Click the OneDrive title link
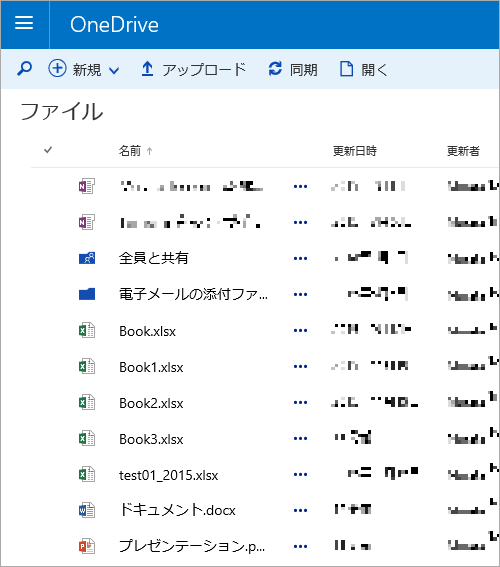 click(114, 25)
